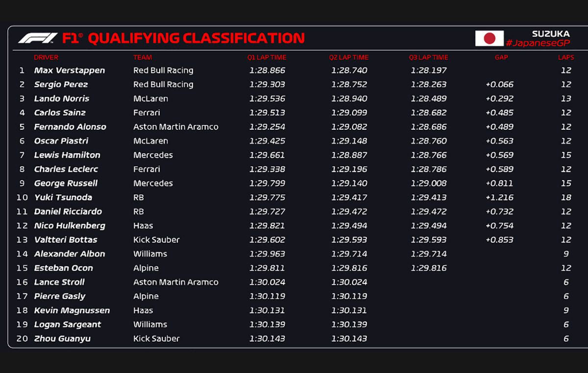
Task: Select driver Max Verstappen
Action: coord(70,70)
